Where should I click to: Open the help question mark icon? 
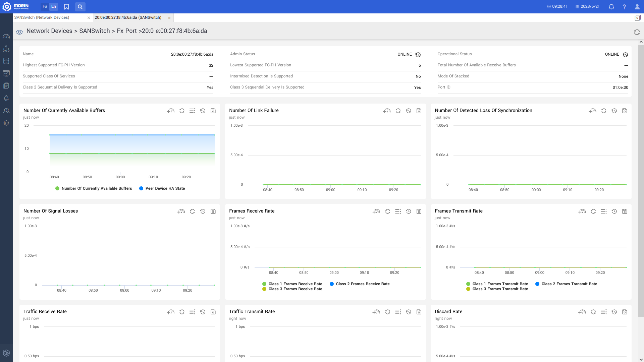[x=624, y=7]
